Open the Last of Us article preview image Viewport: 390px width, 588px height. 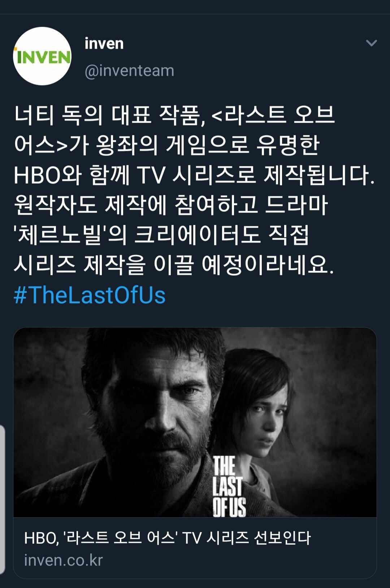(x=195, y=422)
